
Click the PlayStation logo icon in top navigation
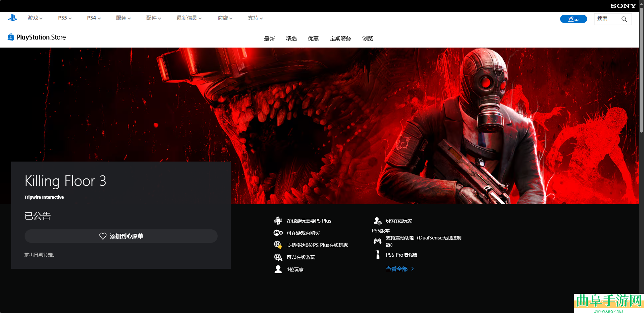(12, 18)
